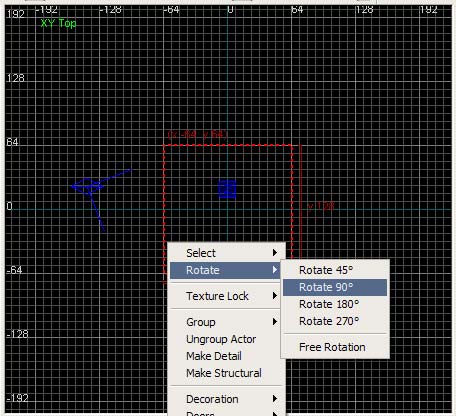Select Rotate 270° option
This screenshot has height=416, width=456.
pyautogui.click(x=335, y=321)
